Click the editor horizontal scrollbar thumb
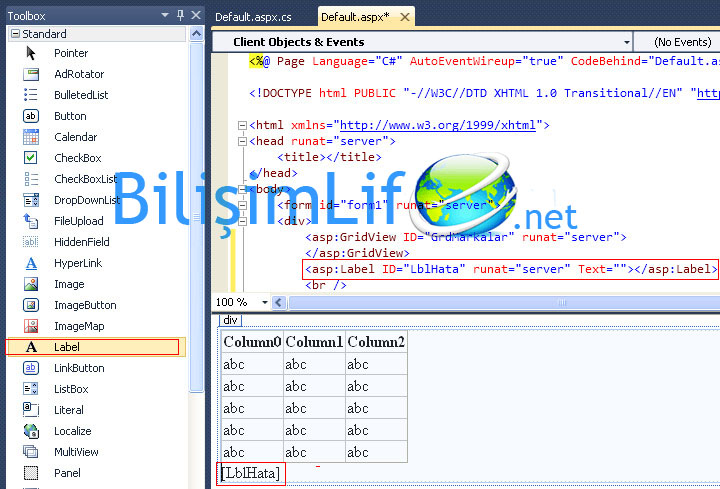This screenshot has height=489, width=720. point(505,302)
